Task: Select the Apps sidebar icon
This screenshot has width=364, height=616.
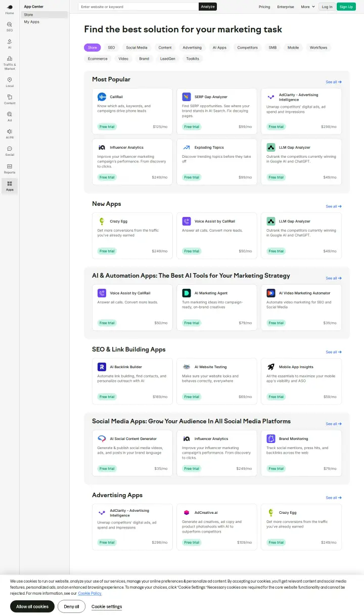Action: [10, 186]
